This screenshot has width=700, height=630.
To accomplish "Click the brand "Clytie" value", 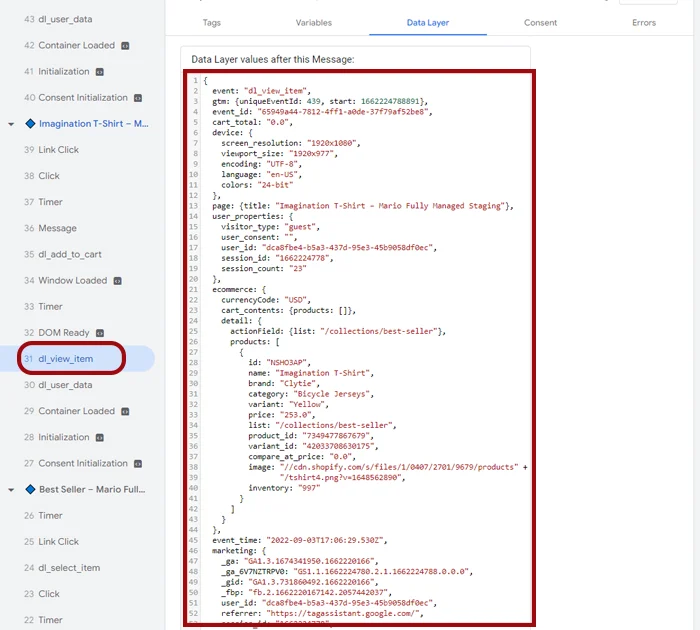I will click(x=298, y=384).
